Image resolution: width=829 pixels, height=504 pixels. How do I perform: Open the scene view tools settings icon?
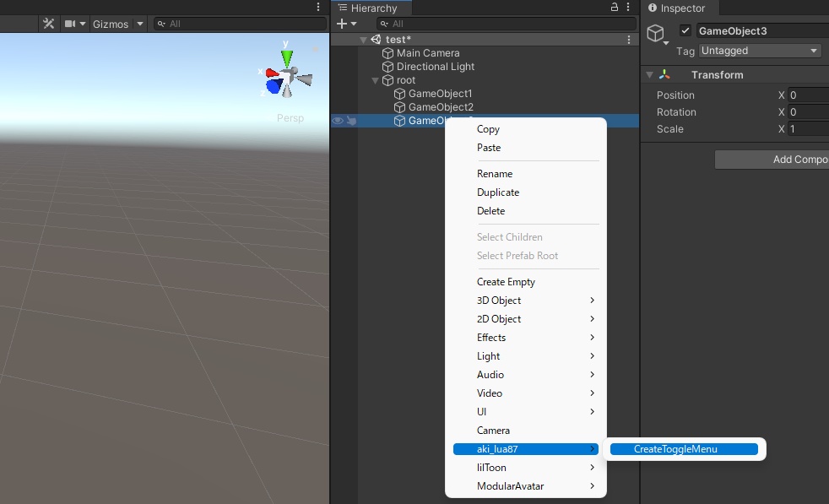pyautogui.click(x=49, y=24)
